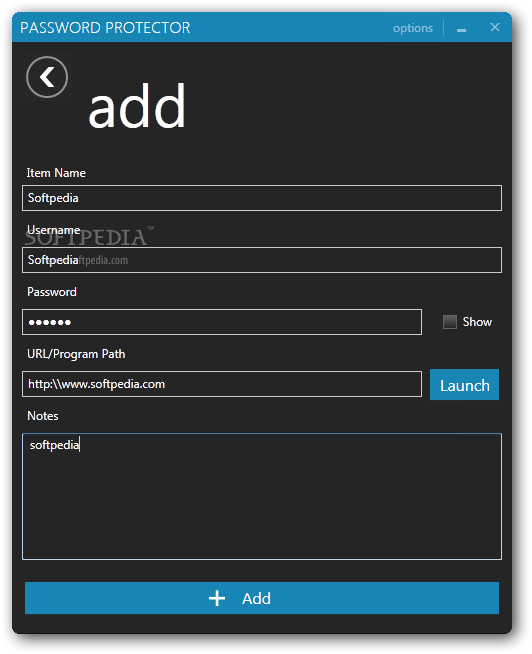Select the Password field
Viewport: 532px width, 654px height.
pyautogui.click(x=222, y=322)
